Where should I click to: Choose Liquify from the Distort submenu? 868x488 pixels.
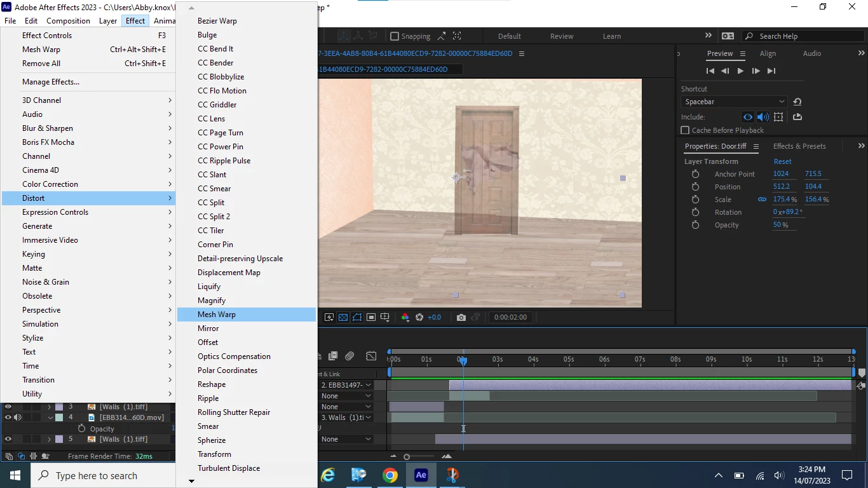point(247,287)
